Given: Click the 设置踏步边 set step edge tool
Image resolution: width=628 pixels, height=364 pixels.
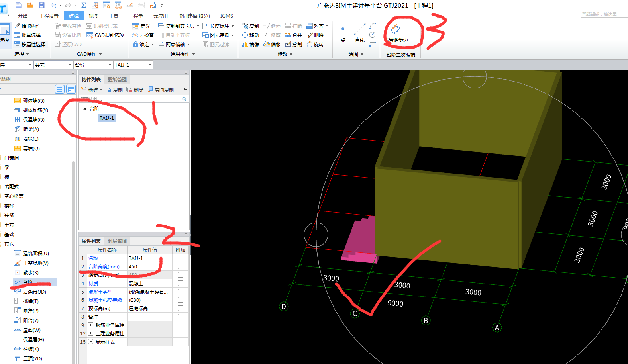Looking at the screenshot, I should pos(396,33).
